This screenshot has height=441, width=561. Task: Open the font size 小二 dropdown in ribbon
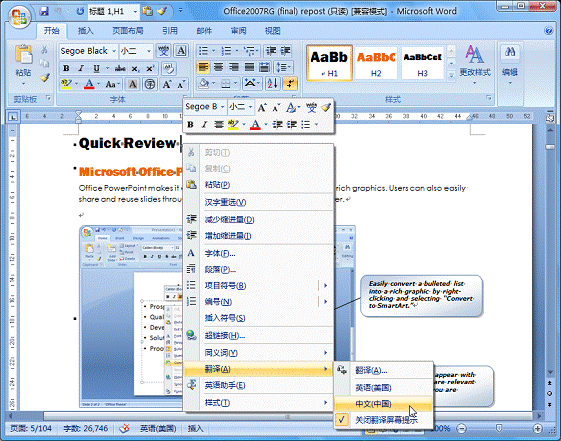[149, 51]
